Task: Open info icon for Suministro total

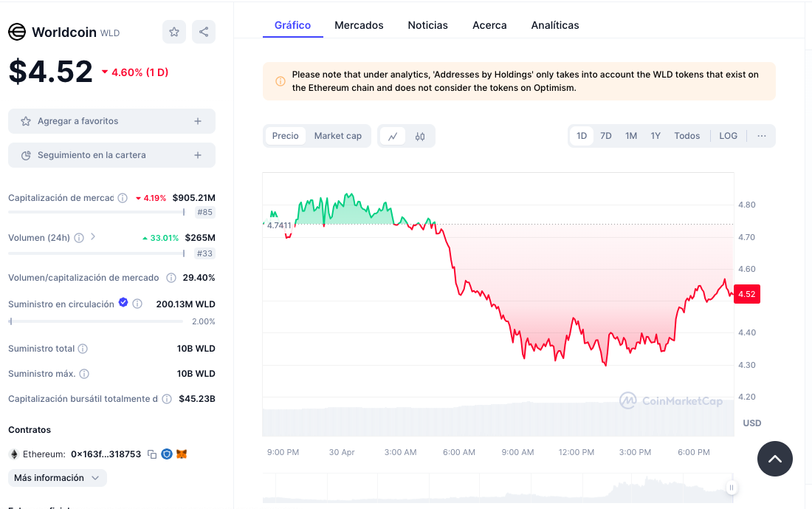Action: pos(83,349)
